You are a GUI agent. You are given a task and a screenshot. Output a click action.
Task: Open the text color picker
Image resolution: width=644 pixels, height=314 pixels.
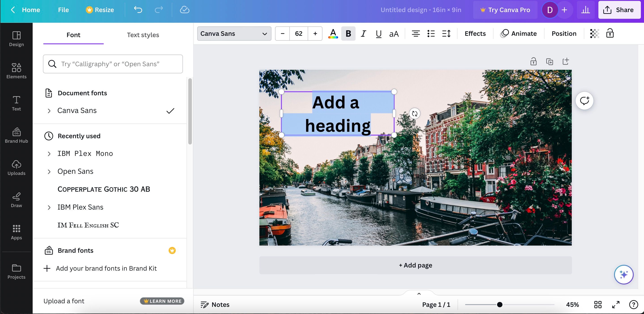point(333,34)
